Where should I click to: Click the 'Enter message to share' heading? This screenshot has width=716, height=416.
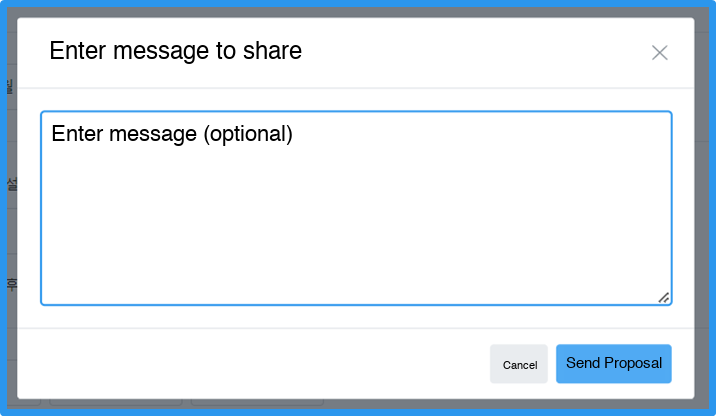(x=176, y=51)
